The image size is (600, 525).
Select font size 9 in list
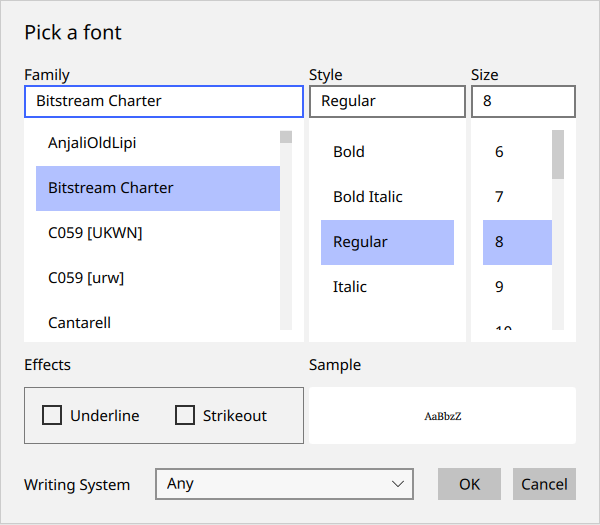499,287
